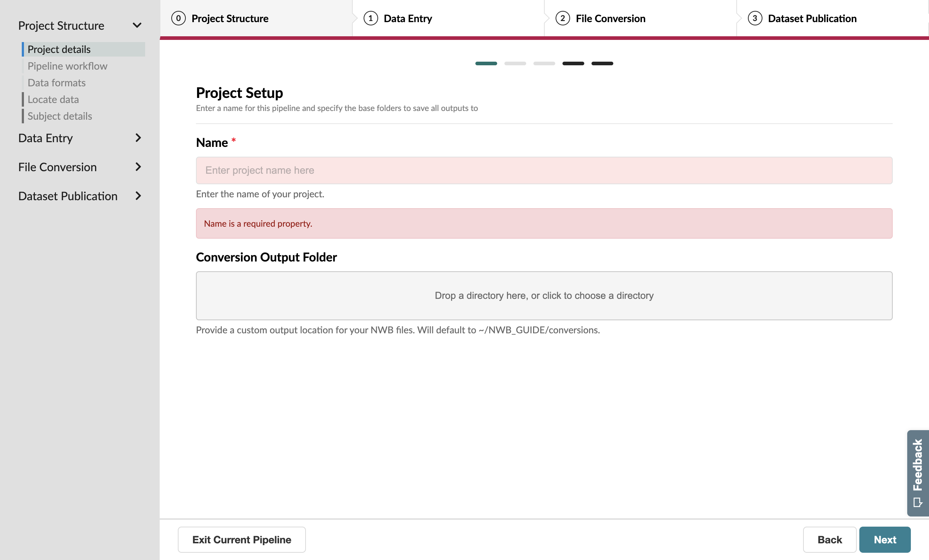Open Pipeline workflow sidebar item

point(83,66)
